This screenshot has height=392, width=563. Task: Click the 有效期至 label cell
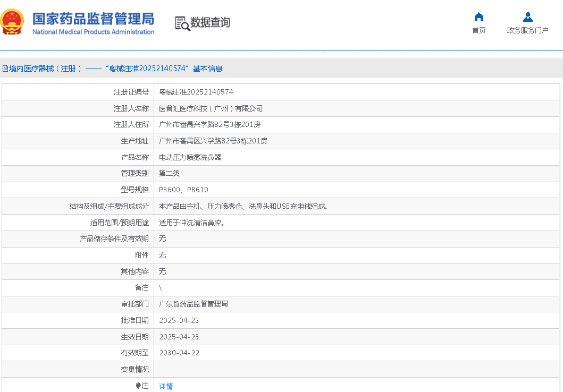(x=78, y=353)
